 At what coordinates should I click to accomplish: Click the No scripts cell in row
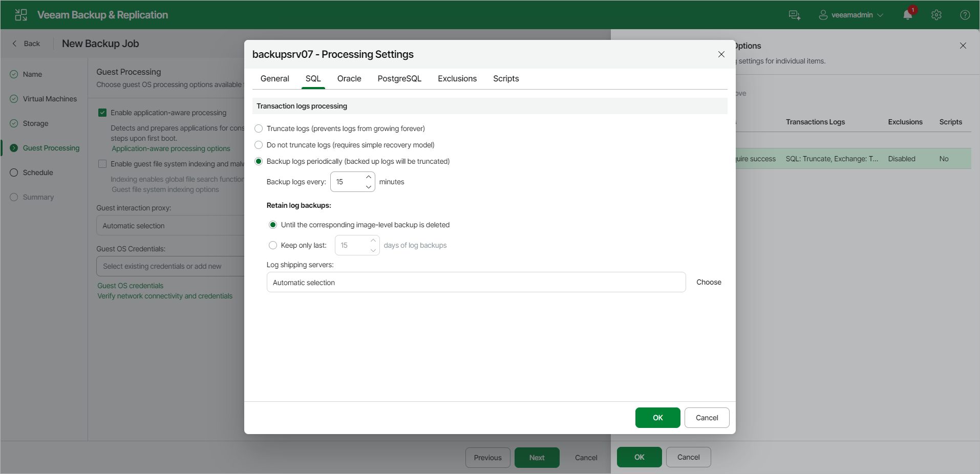pos(944,159)
